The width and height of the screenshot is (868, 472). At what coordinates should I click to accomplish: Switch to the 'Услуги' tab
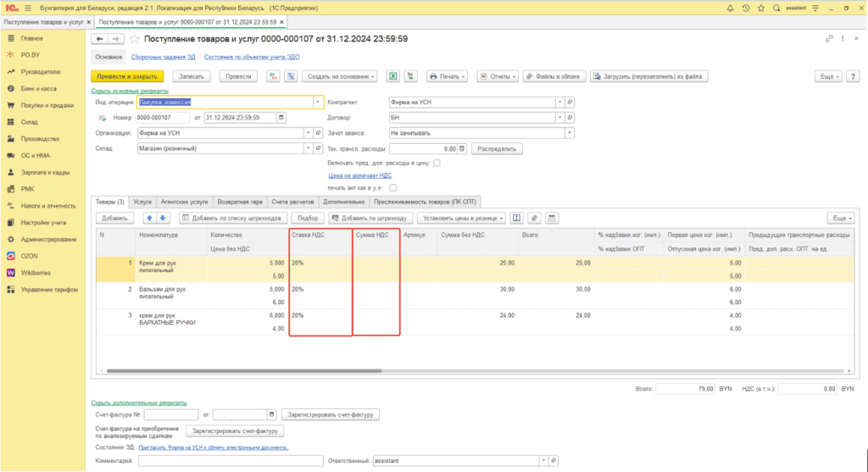[142, 203]
